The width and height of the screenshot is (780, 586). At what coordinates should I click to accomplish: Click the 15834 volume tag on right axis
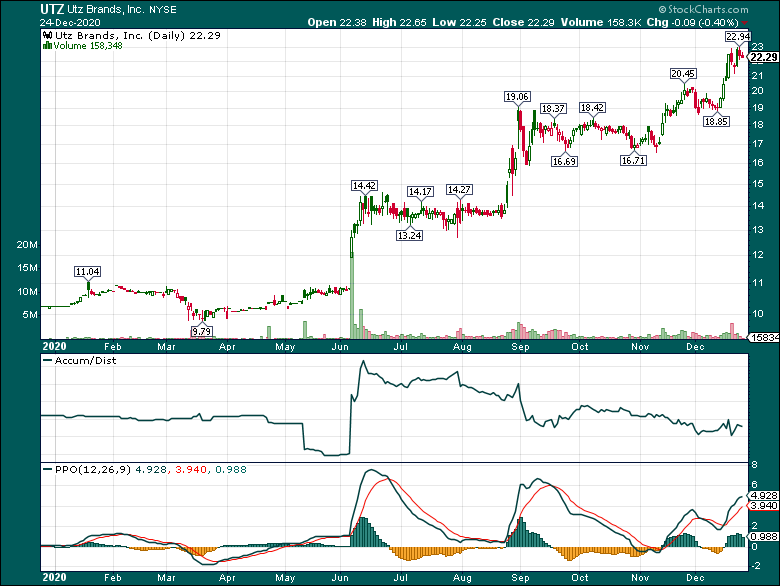tap(764, 337)
